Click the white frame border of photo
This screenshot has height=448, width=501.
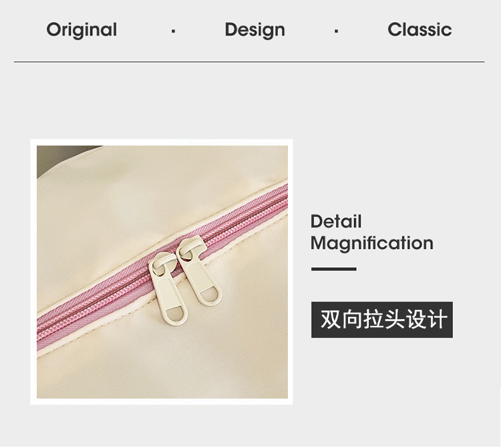click(162, 142)
